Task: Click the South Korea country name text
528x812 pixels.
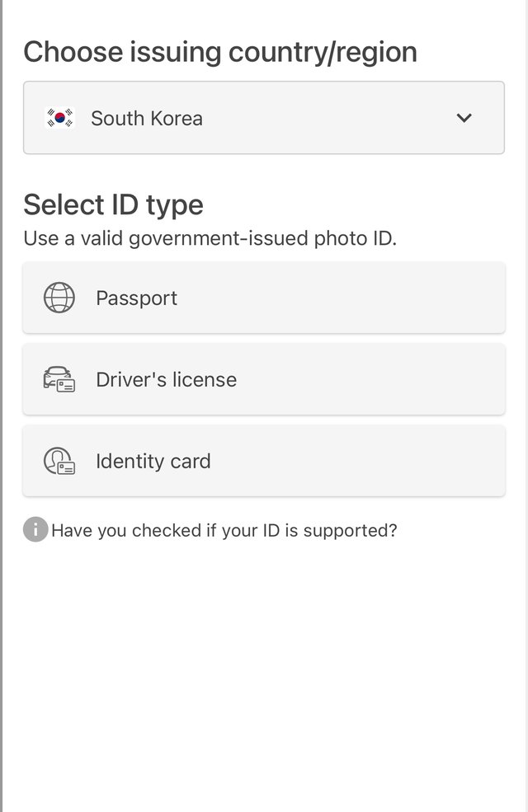Action: [147, 119]
